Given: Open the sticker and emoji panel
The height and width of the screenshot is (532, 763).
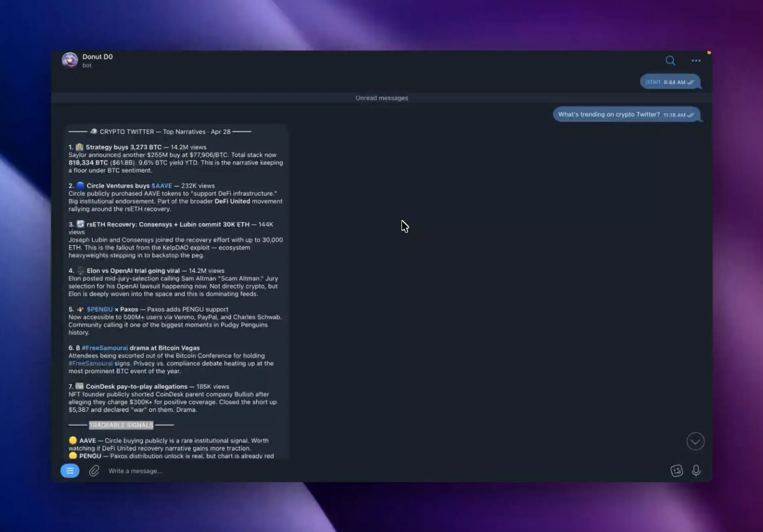Looking at the screenshot, I should pyautogui.click(x=676, y=471).
